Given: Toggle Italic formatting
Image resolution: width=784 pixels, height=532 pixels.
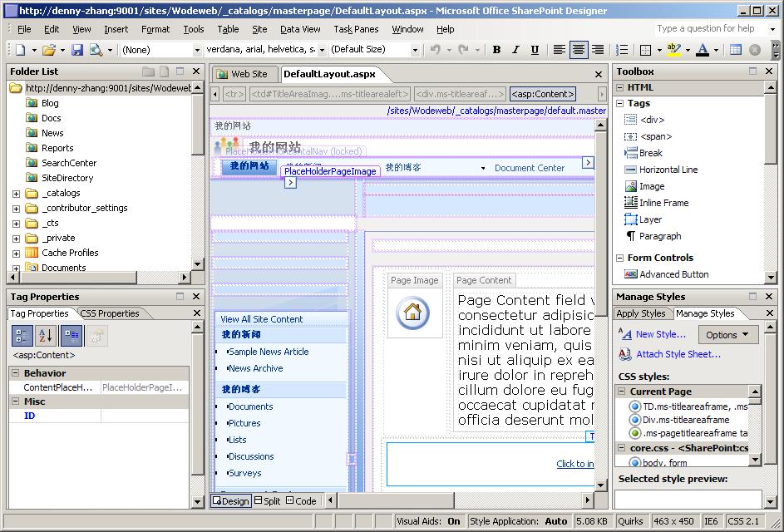Looking at the screenshot, I should [515, 50].
